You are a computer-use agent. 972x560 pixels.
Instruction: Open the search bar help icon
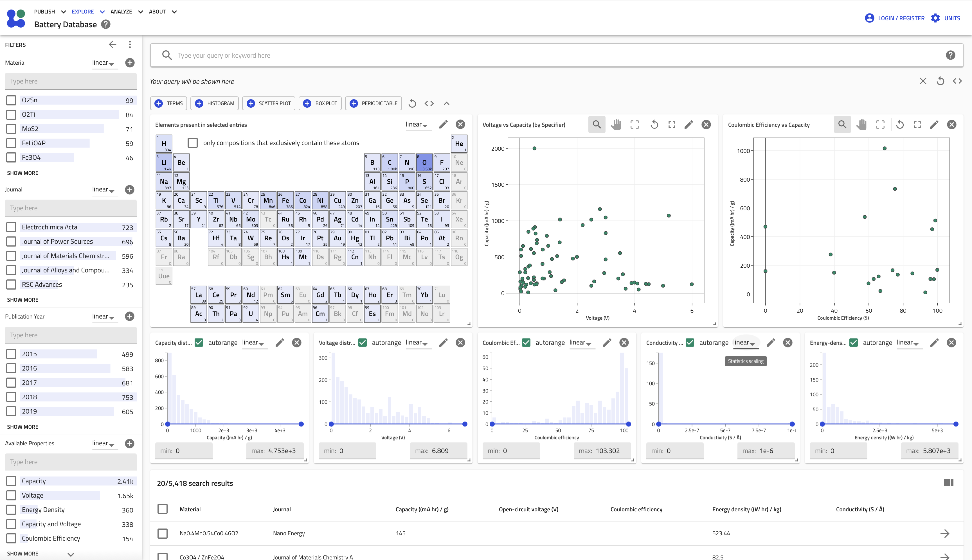[x=950, y=55]
